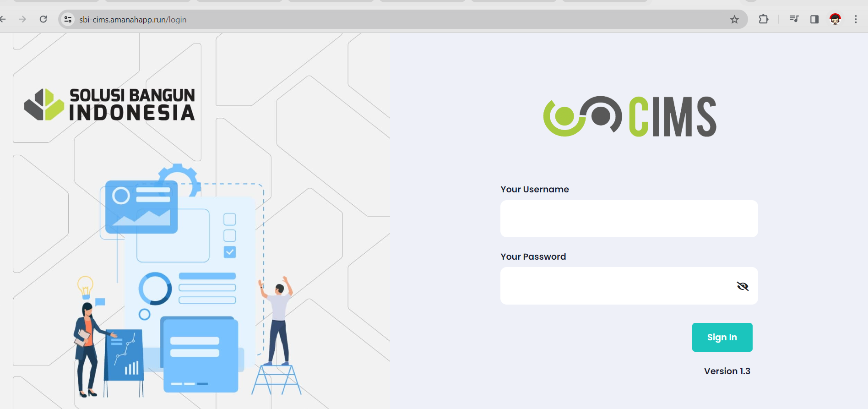Go forward with browser forward arrow
Screen dimensions: 868x409
click(x=22, y=19)
